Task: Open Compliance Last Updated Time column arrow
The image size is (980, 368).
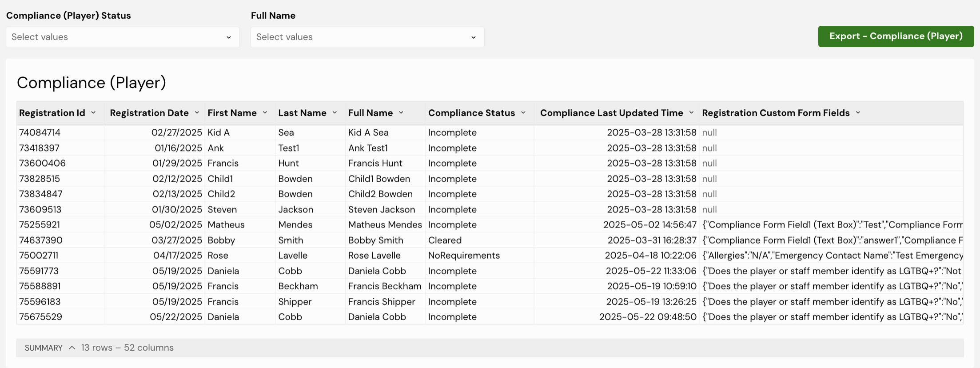Action: 691,113
